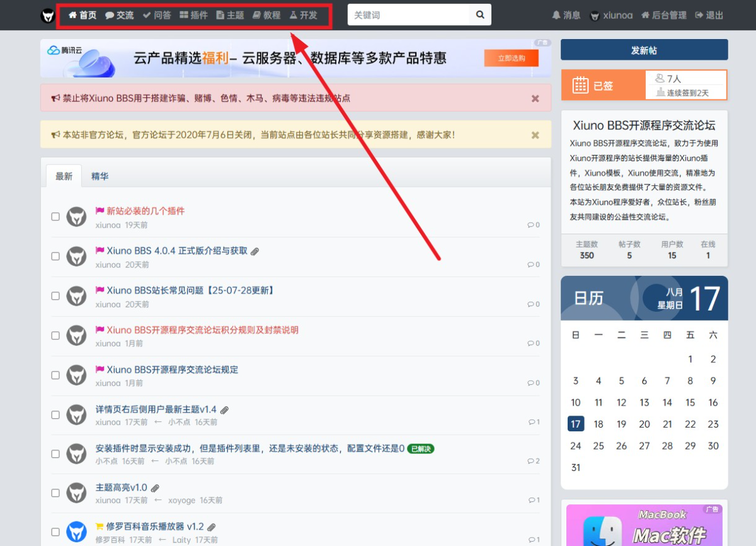Open the 主题 nav item
The width and height of the screenshot is (756, 546).
(230, 15)
